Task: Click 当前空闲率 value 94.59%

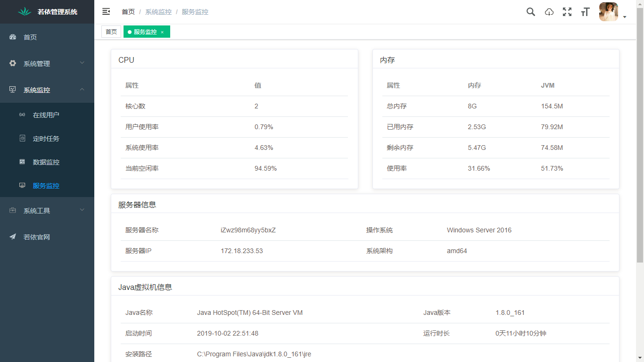Action: coord(266,168)
